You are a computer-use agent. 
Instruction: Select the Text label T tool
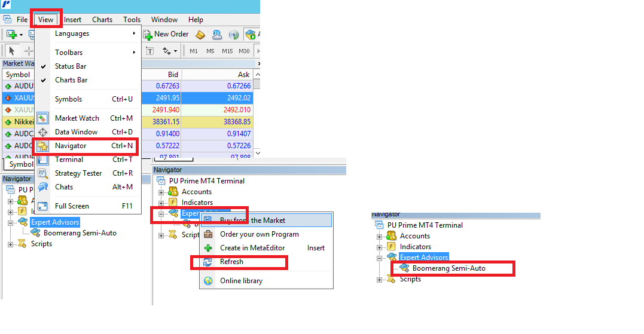pyautogui.click(x=150, y=51)
